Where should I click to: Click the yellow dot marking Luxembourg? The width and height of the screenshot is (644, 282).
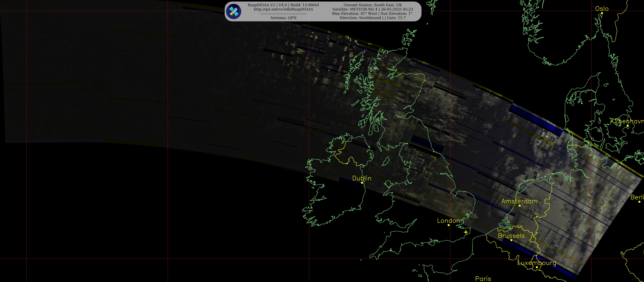(x=537, y=267)
